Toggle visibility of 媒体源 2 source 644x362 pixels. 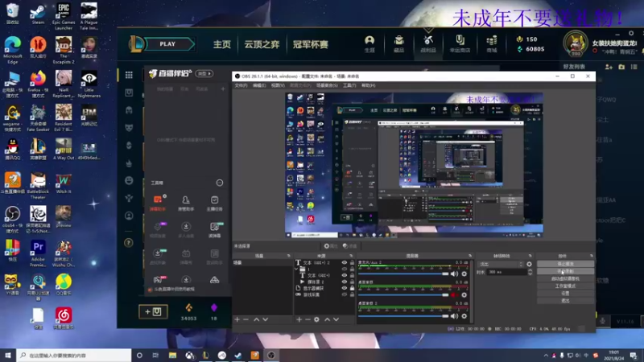pyautogui.click(x=345, y=282)
